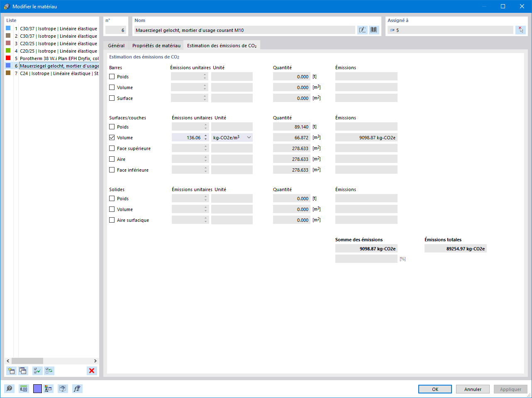This screenshot has height=398, width=532.
Task: Click the brown swatch of material 7
Action: tap(8, 73)
